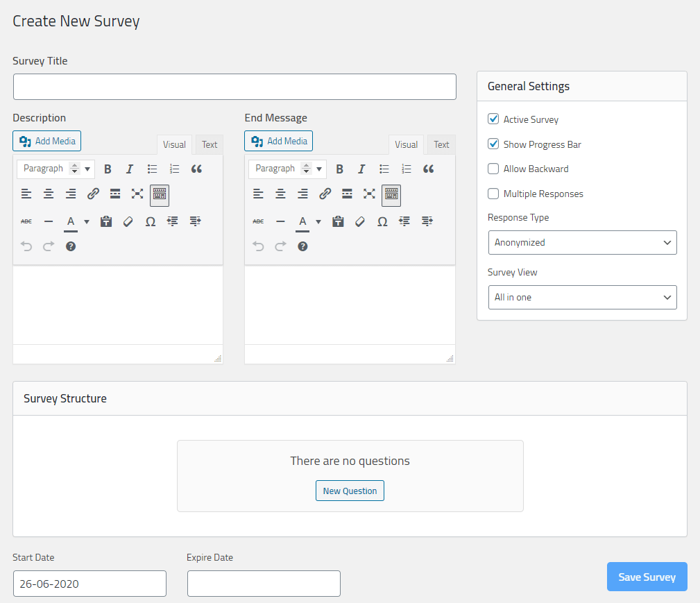This screenshot has height=603, width=700.
Task: Open Paragraph format dropdown in Description editor
Action: 56,169
